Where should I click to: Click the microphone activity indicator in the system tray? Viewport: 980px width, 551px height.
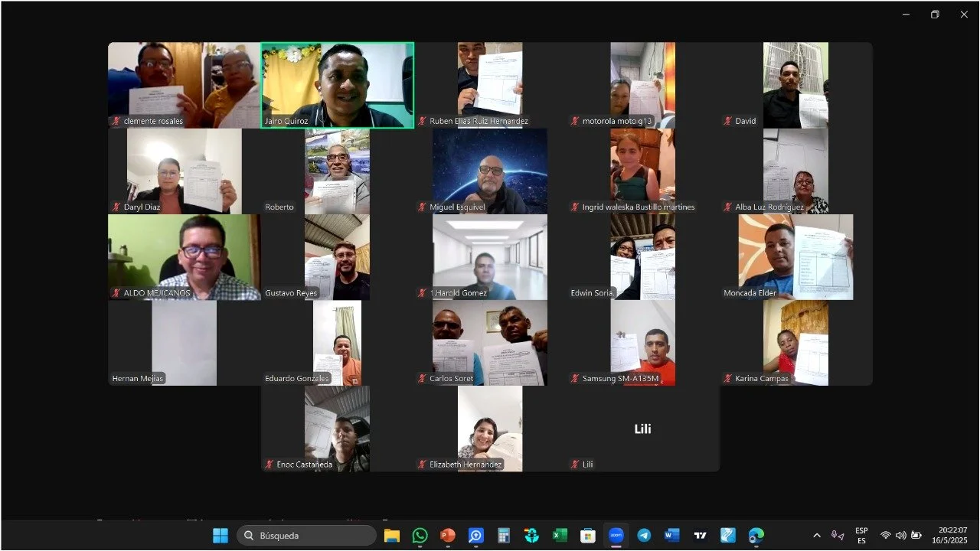[835, 535]
